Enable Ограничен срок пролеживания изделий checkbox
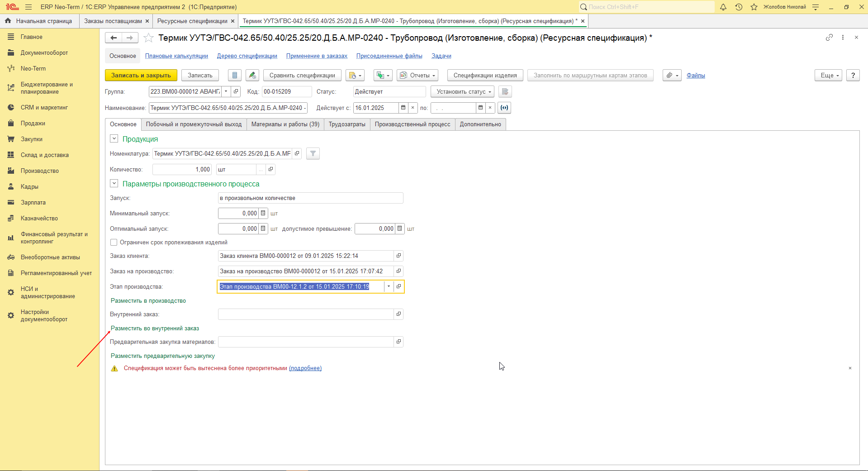The height and width of the screenshot is (471, 868). (114, 243)
